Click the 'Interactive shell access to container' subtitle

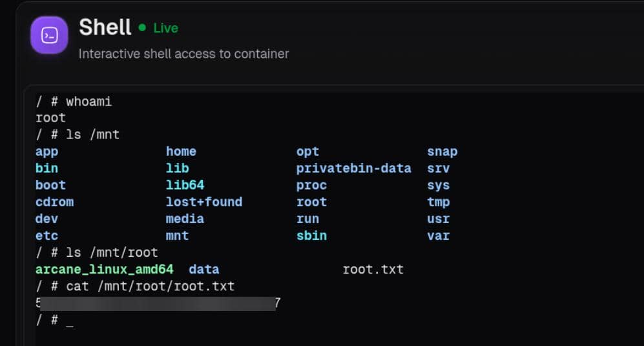click(183, 54)
